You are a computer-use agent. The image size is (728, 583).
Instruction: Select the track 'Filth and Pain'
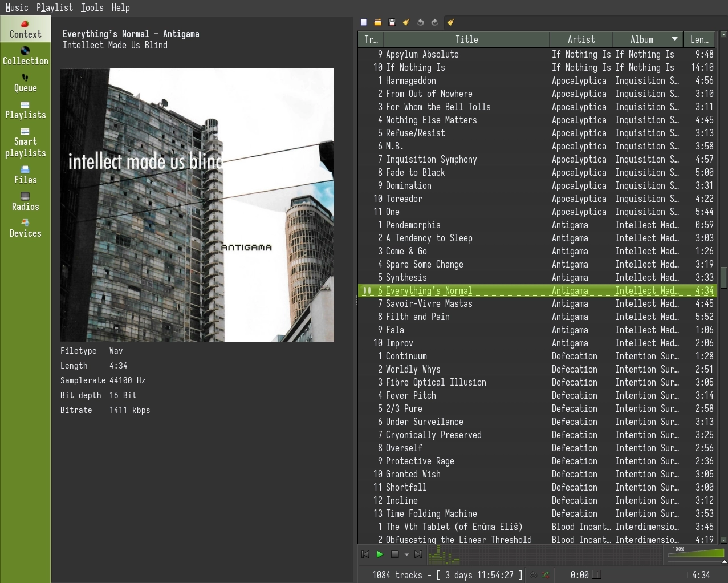[x=536, y=317]
